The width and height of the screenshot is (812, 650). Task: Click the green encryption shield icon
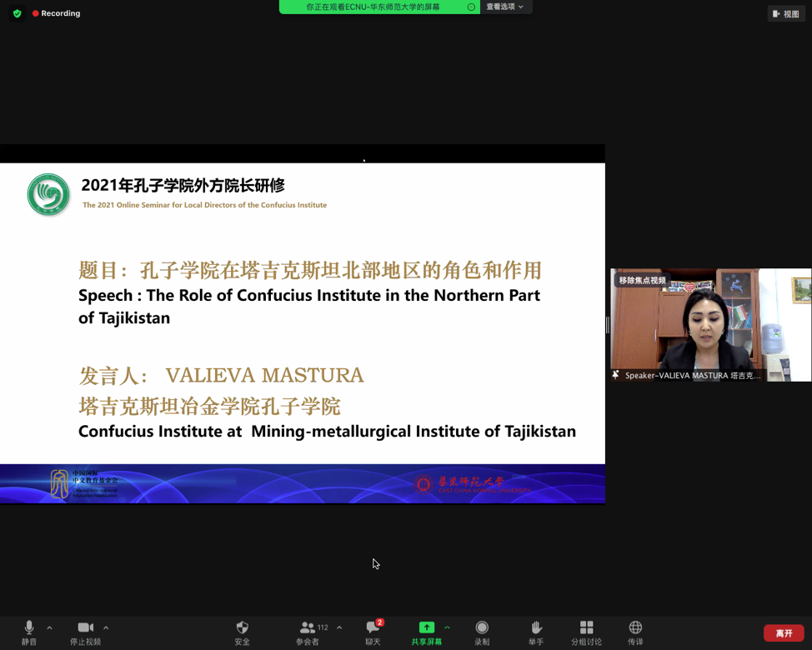(x=18, y=13)
